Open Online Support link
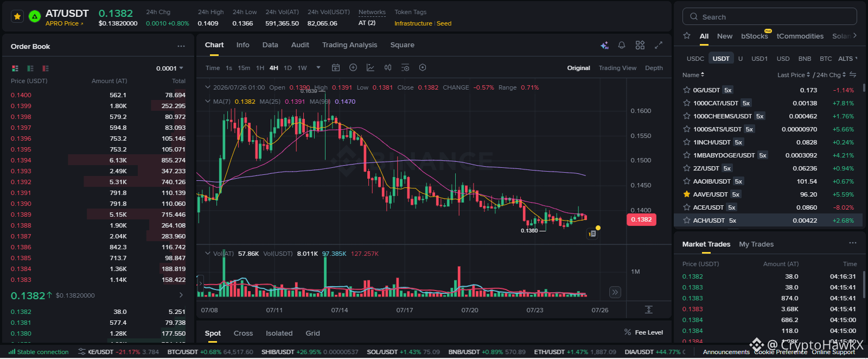Screen dimensions: 868x359 (x=833, y=352)
